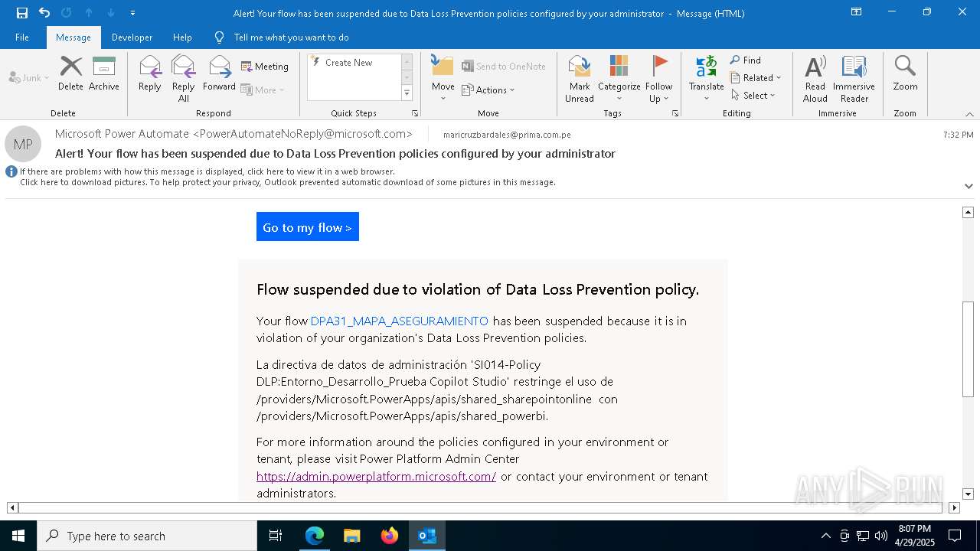
Task: Click Find in the Editing group
Action: [746, 60]
